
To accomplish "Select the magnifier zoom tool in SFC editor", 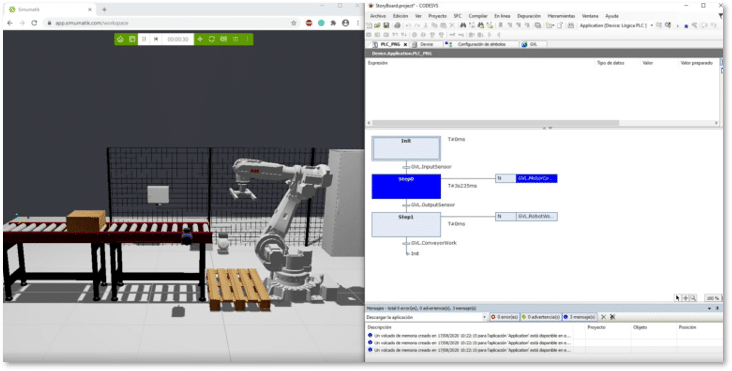I will [x=693, y=298].
